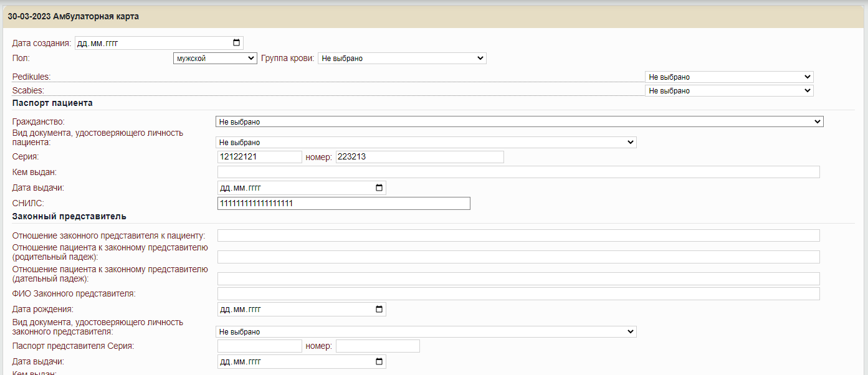The width and height of the screenshot is (868, 375).
Task: Click relation field for родительный падеж
Action: click(518, 257)
